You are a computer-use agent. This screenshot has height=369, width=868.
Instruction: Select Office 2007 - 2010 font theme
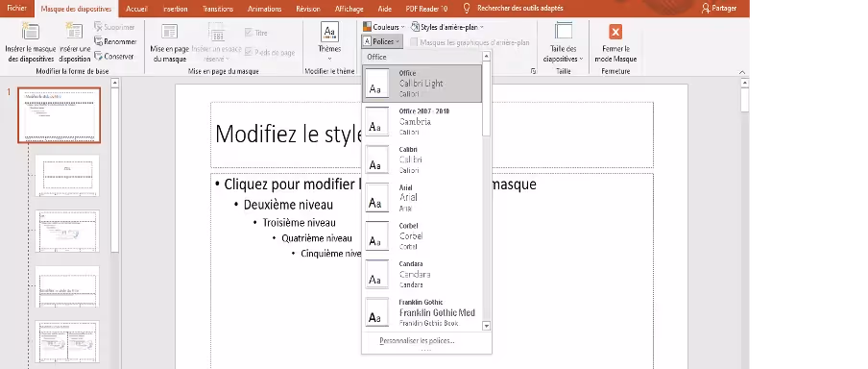[x=422, y=122]
